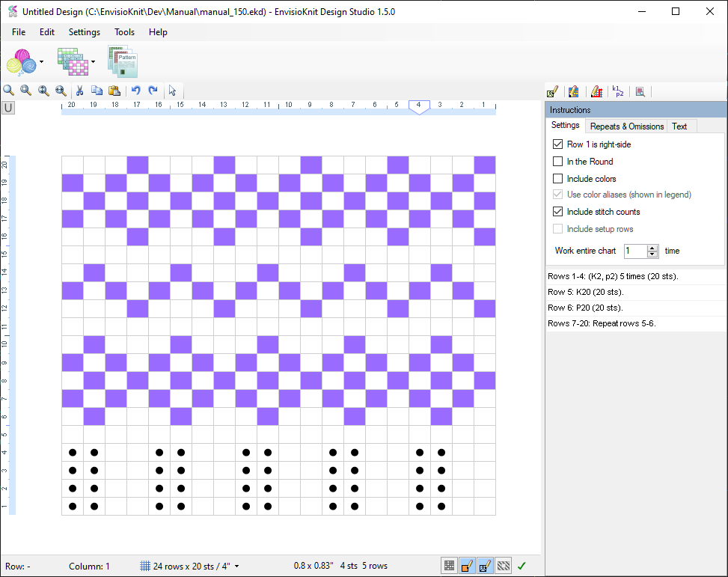Click the scissors Cut icon
728x577 pixels.
tap(79, 91)
